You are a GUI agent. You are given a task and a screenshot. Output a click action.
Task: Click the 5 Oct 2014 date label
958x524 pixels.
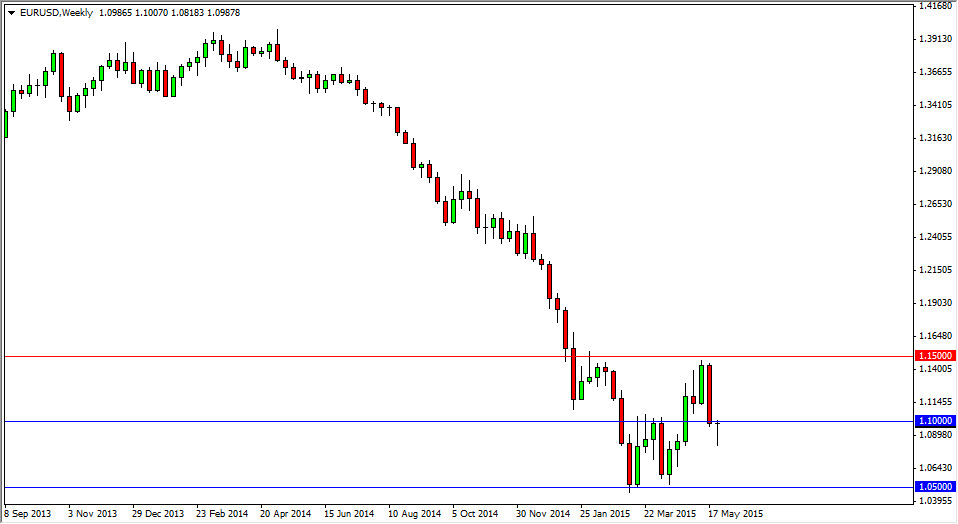pyautogui.click(x=475, y=514)
